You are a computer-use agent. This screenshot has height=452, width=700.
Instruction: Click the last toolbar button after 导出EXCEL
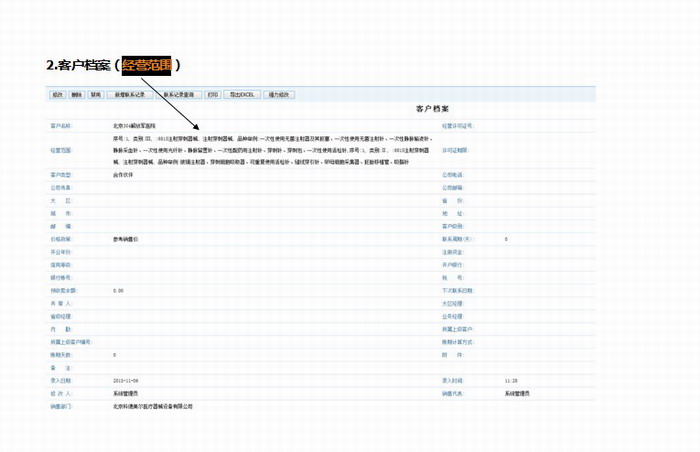click(278, 95)
